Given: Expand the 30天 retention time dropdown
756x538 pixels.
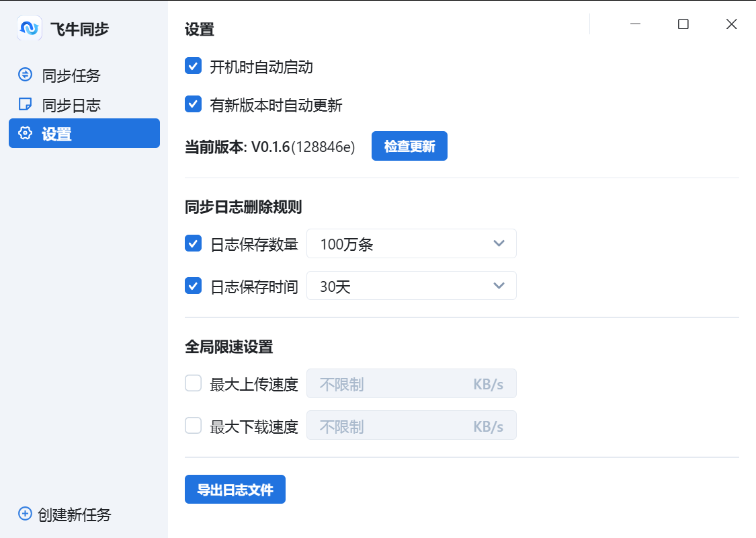Looking at the screenshot, I should click(411, 286).
